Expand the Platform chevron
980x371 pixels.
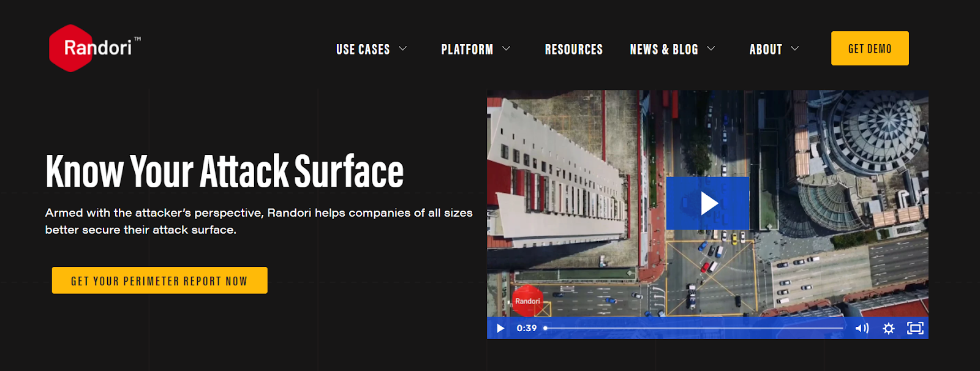pyautogui.click(x=506, y=48)
